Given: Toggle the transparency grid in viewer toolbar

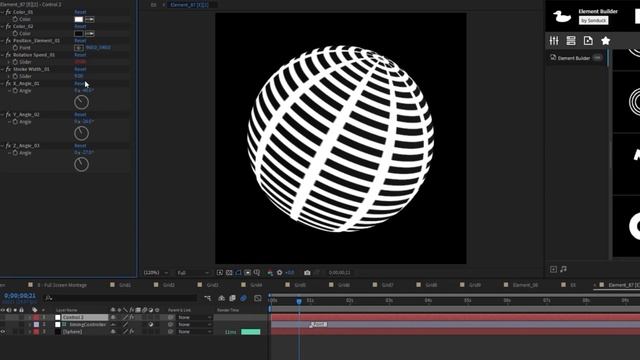Looking at the screenshot, I should click(229, 272).
